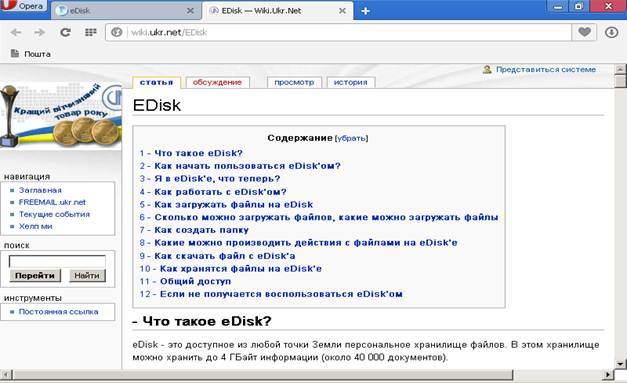The width and height of the screenshot is (627, 383).
Task: Jump to Какие можно производить действия section
Action: (298, 243)
